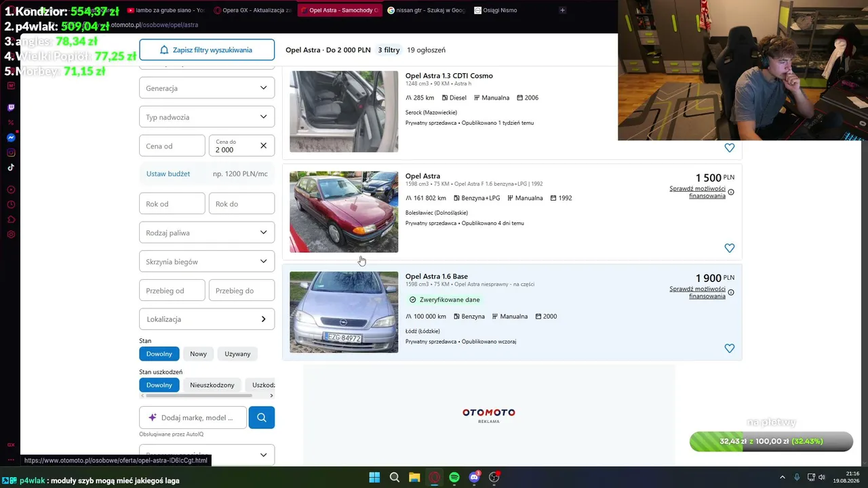
Task: Open browsing history clock in sidebar
Action: click(11, 205)
